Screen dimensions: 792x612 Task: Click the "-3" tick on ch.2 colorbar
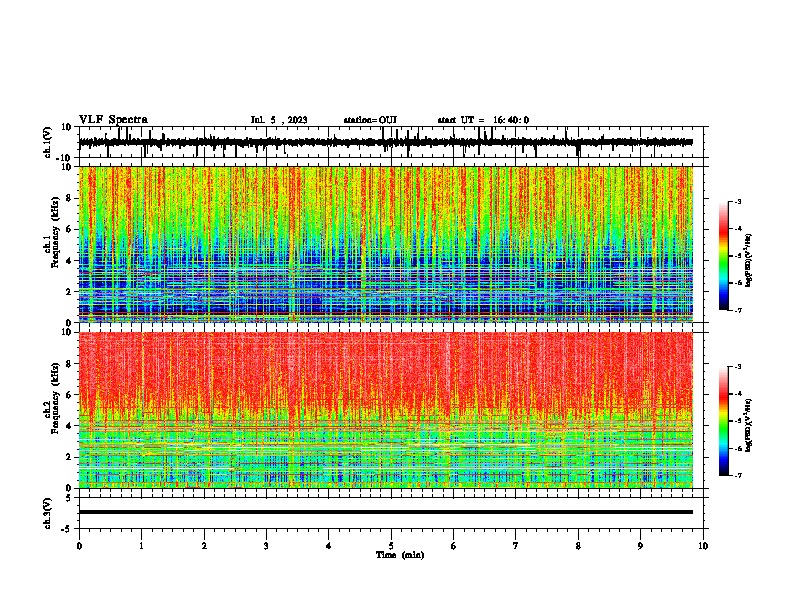coord(737,367)
